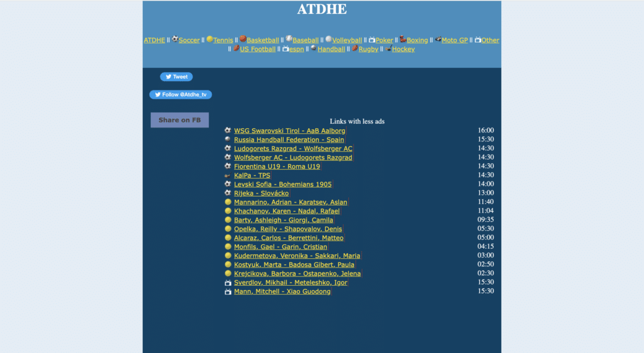The width and height of the screenshot is (644, 353).
Task: Click the motorcycle icon beside Moto GP
Action: pos(438,40)
